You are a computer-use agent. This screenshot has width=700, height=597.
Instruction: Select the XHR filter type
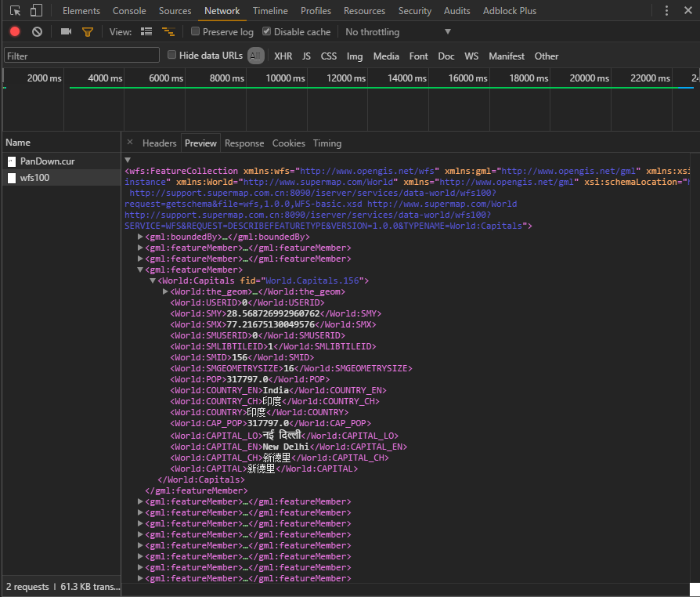(283, 56)
